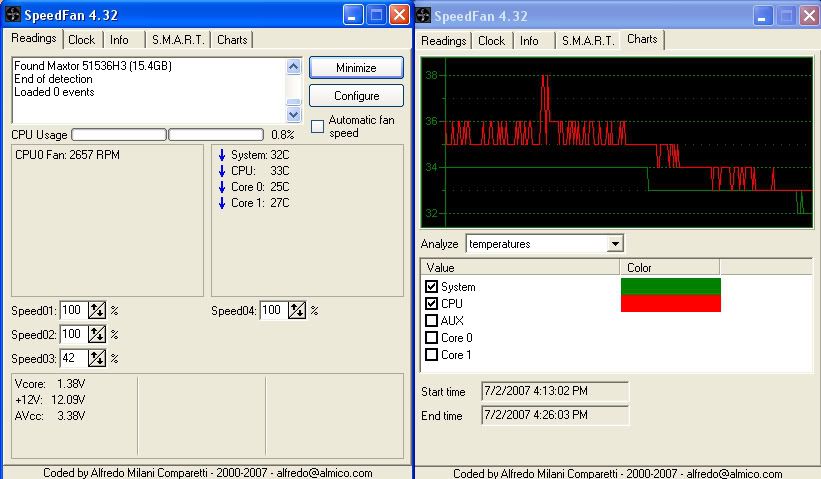This screenshot has width=821, height=479.
Task: Click 'Found Maxtor 51536H3 (15.4GB)' log line
Action: click(x=93, y=66)
